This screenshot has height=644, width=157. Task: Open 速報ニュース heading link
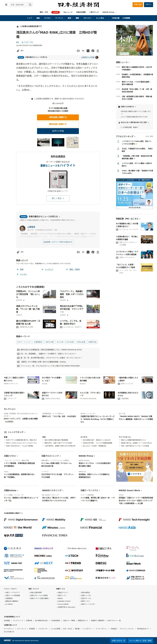[123, 62]
